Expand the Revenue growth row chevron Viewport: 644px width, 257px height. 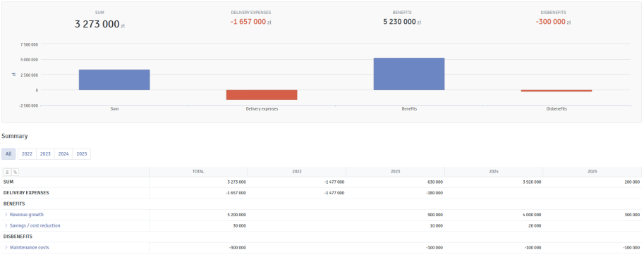(x=6, y=214)
